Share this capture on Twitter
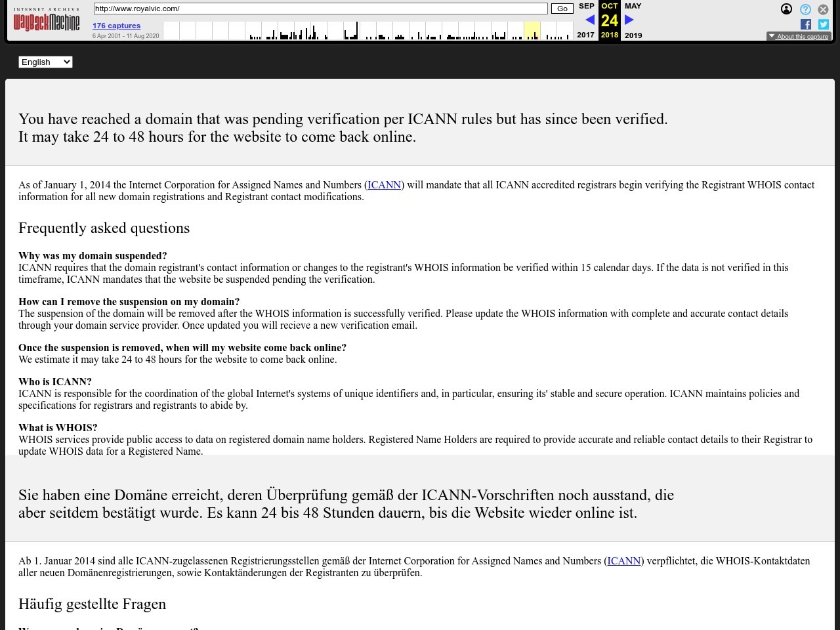This screenshot has width=840, height=630. point(824,24)
